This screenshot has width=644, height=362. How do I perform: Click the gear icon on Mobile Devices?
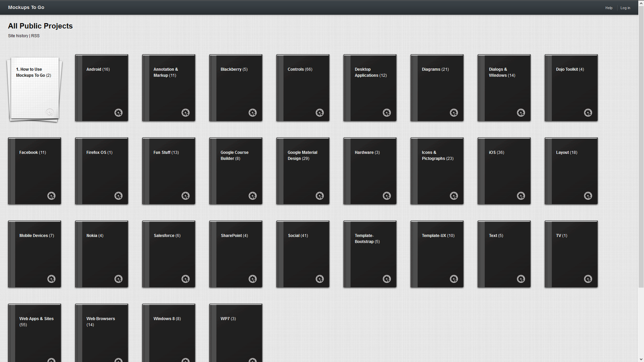52,279
